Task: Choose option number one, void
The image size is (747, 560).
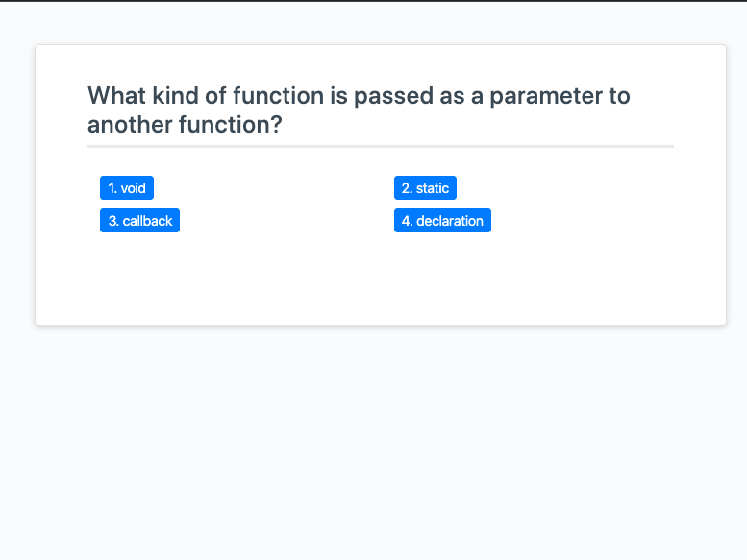Action: coord(127,188)
